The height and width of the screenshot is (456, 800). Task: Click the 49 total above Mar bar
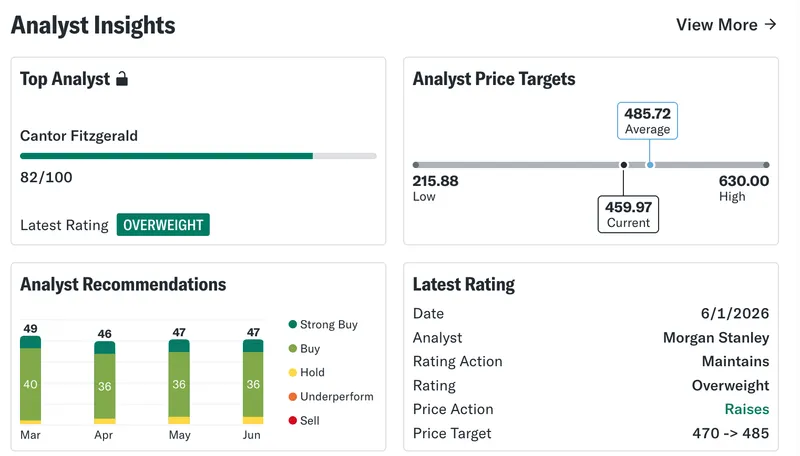31,328
